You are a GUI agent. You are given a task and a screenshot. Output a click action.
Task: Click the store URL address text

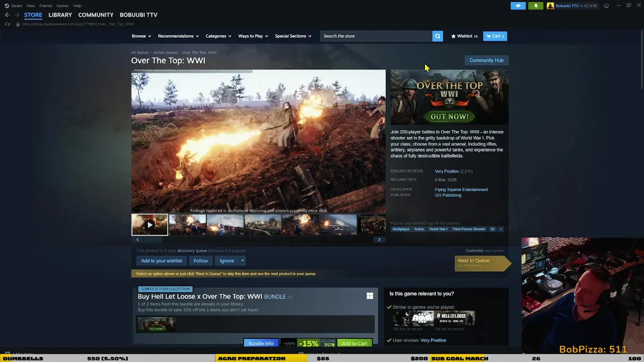[78, 24]
